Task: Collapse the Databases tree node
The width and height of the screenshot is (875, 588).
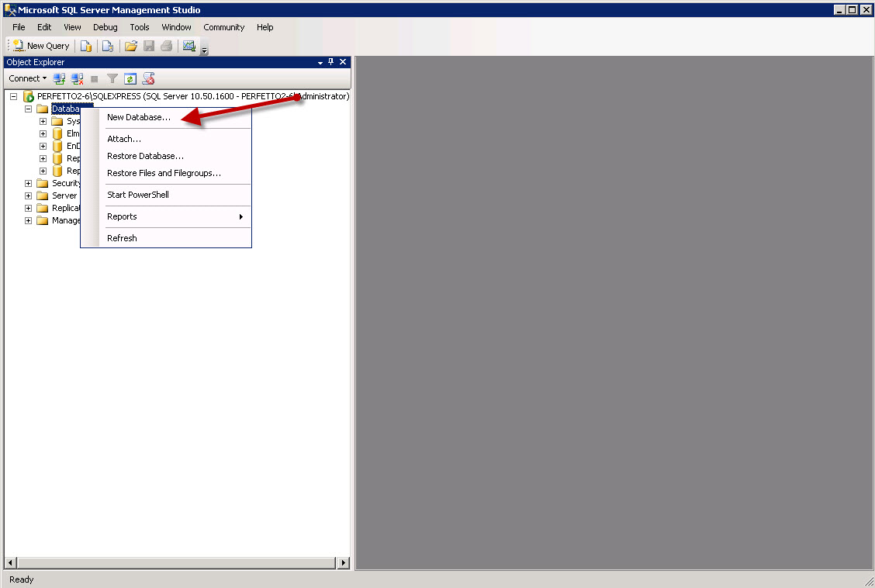Action: pyautogui.click(x=28, y=109)
